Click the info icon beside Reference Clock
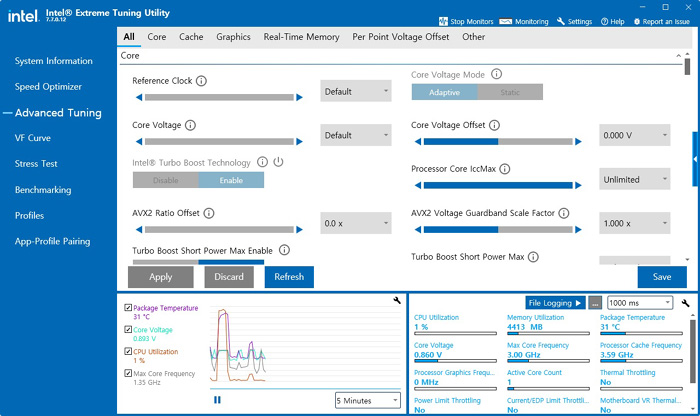 (202, 81)
